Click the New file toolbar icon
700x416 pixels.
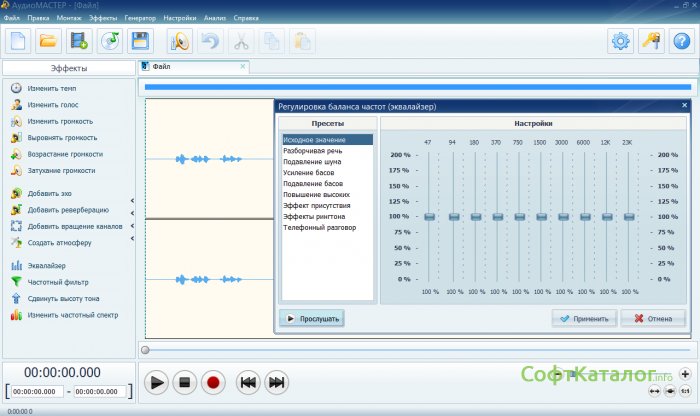coord(17,41)
